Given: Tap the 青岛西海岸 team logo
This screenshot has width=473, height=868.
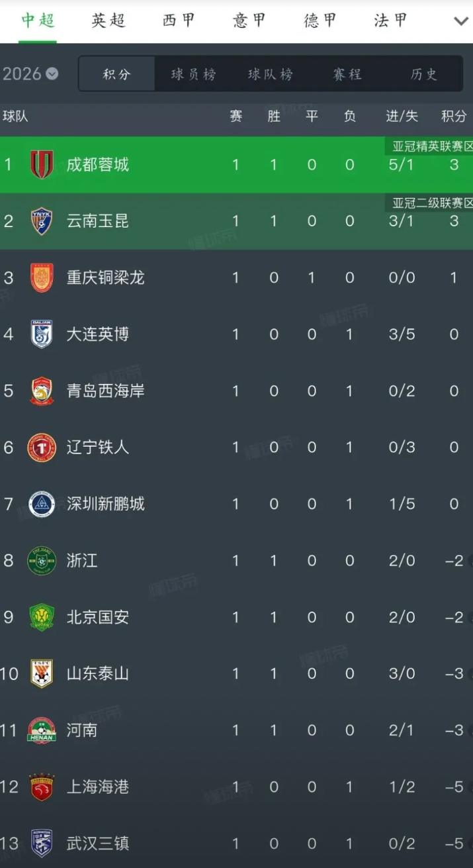Looking at the screenshot, I should [x=42, y=391].
